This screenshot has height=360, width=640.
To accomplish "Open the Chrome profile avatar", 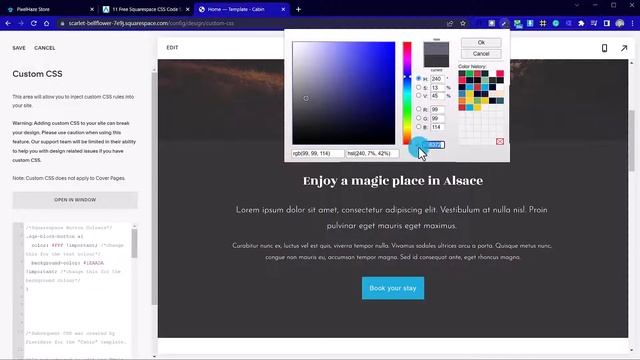I will tap(620, 23).
